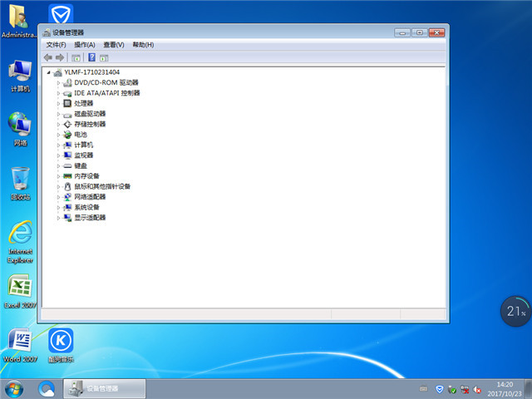532x399 pixels.
Task: Expand the 处理器 node
Action: (x=58, y=103)
